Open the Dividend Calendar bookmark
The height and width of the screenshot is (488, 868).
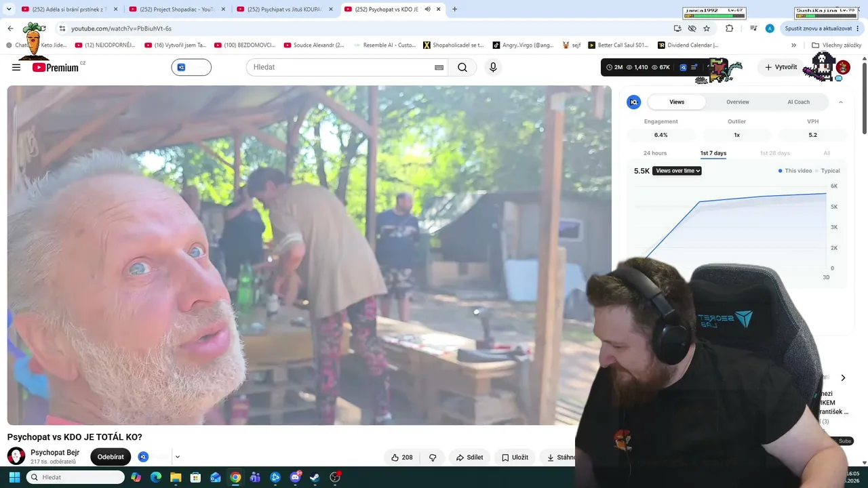tap(688, 45)
